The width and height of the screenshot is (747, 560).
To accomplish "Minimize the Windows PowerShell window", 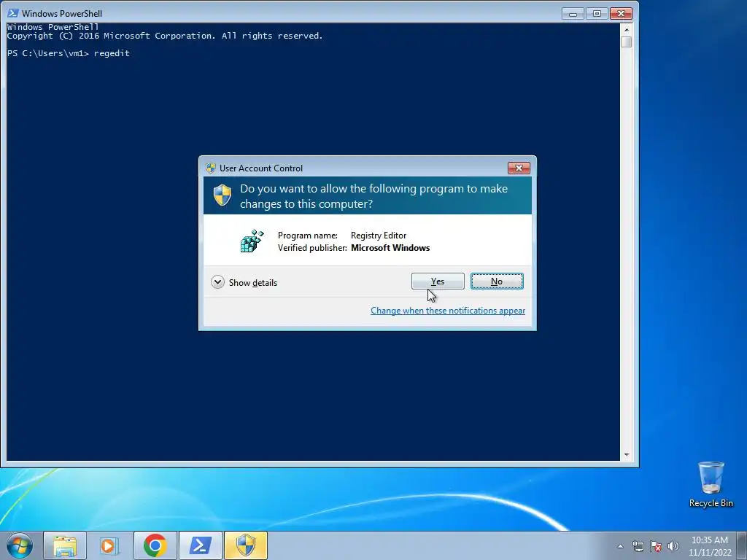I will pyautogui.click(x=573, y=13).
